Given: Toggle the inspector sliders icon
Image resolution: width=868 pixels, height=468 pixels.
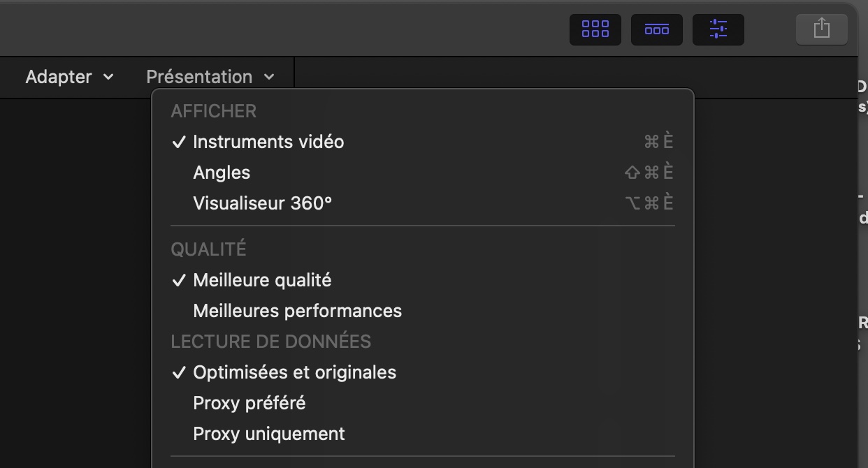Looking at the screenshot, I should coord(718,29).
